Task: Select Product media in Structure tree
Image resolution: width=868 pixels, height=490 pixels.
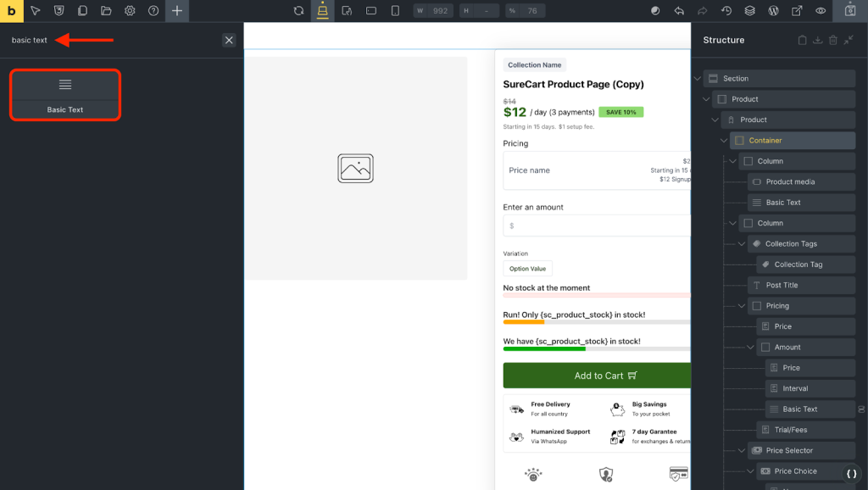Action: click(x=790, y=181)
